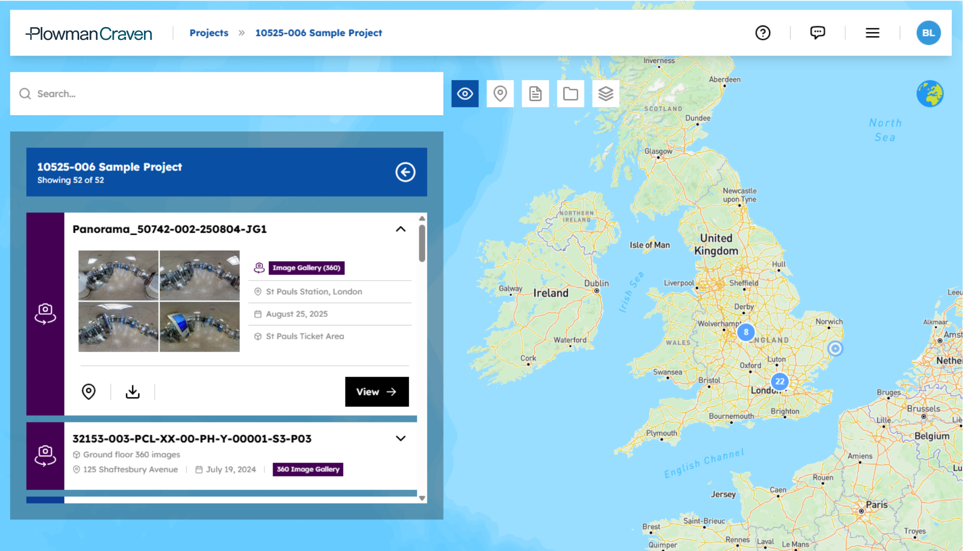
Task: Expand the 32153-003-PCL-XX-00-PH-Y-00001-S3-P03 card
Action: (401, 439)
